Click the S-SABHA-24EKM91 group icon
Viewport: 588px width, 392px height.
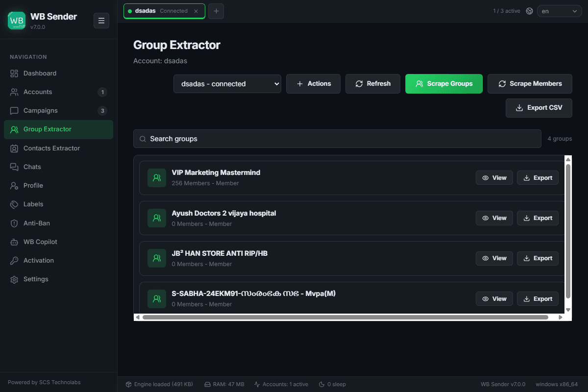[157, 299]
